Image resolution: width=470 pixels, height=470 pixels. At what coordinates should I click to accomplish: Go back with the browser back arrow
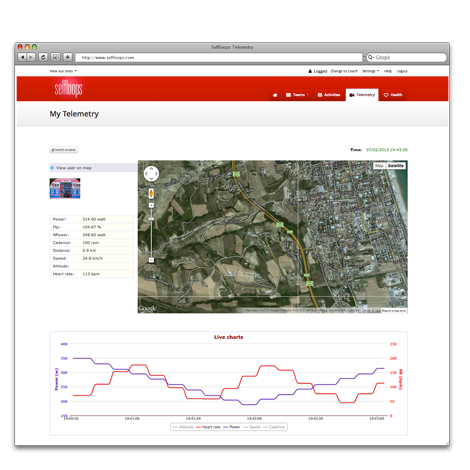pyautogui.click(x=22, y=57)
